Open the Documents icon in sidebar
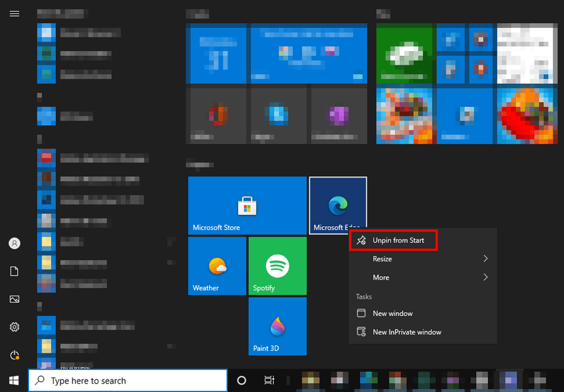The height and width of the screenshot is (392, 564). point(15,271)
